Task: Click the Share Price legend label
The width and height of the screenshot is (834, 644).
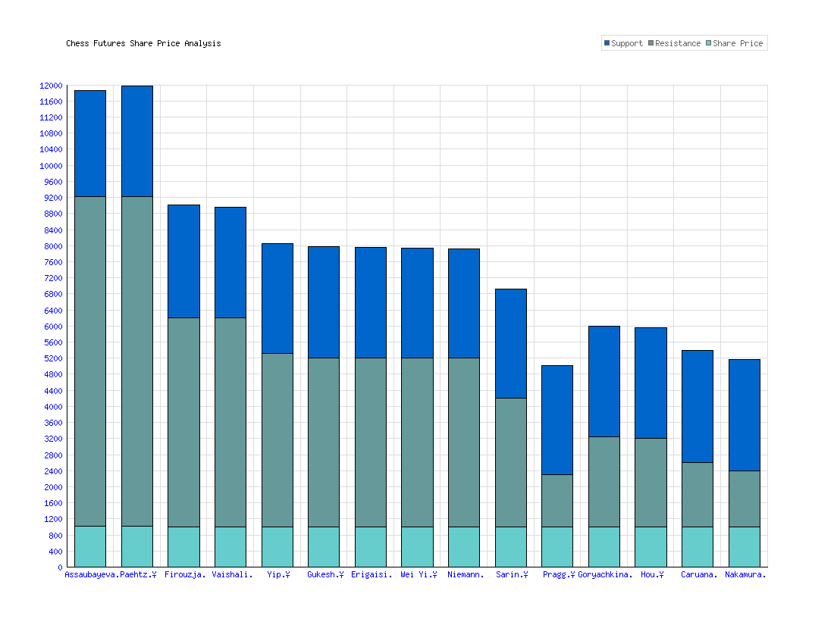Action: point(738,44)
